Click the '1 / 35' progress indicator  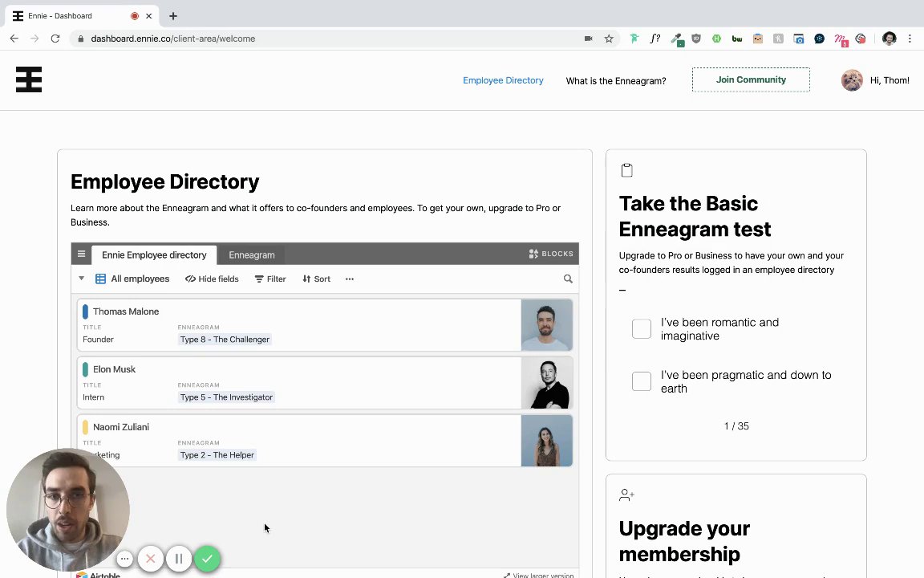pos(736,425)
